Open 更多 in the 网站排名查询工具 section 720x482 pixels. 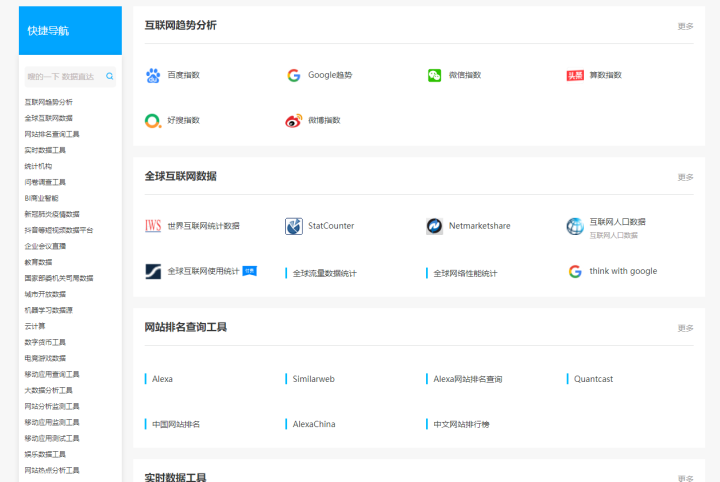coord(685,328)
